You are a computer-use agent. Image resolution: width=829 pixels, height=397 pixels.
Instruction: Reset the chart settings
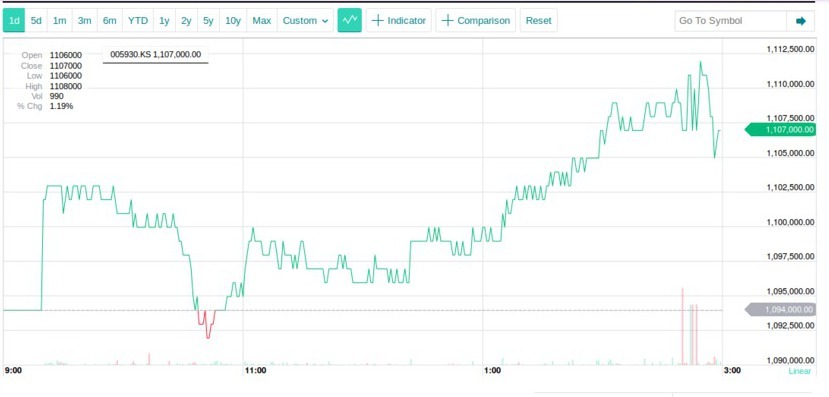(539, 20)
